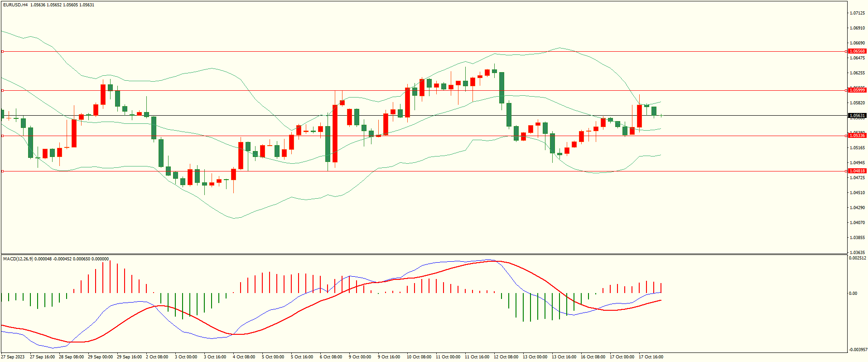Screen dimensions: 868x362
Task: Click left handle of the 1.04818 horizontal line
Action: tap(2, 171)
